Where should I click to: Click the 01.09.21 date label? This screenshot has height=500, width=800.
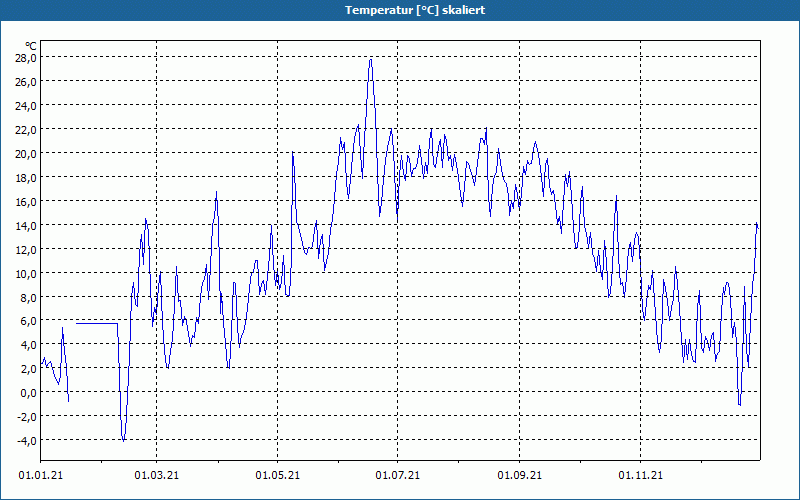coord(520,476)
